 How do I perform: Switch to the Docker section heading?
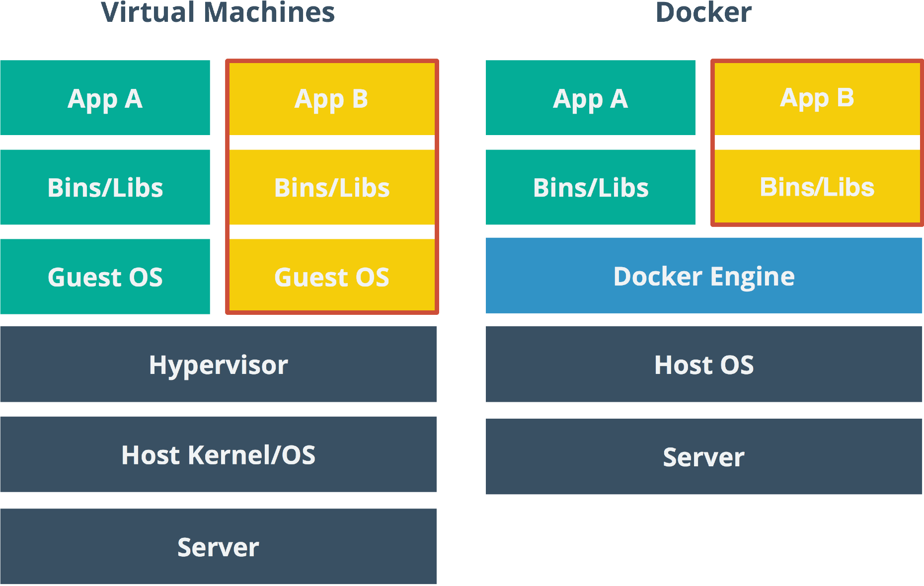tap(703, 14)
